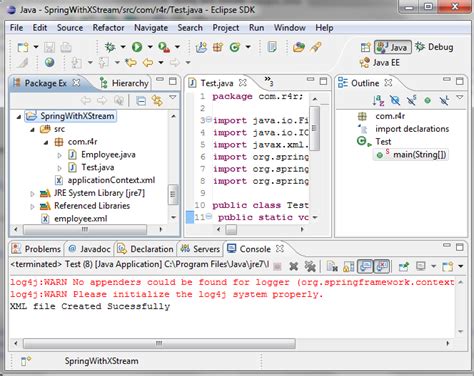
Task: Open the New file dropdown arrow
Action: click(36, 47)
